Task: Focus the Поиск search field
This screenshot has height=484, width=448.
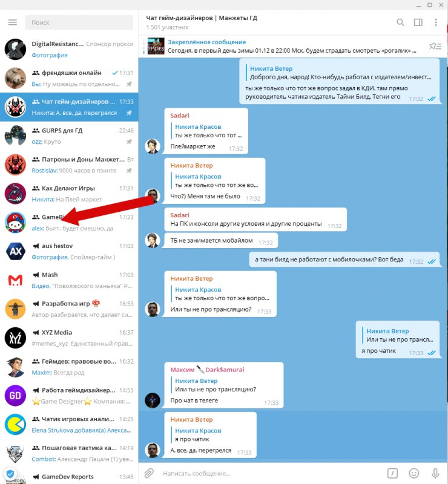Action: point(79,22)
